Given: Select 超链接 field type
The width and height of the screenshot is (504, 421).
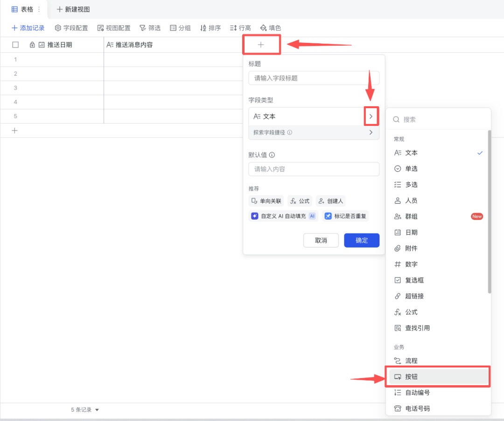Looking at the screenshot, I should click(x=438, y=296).
